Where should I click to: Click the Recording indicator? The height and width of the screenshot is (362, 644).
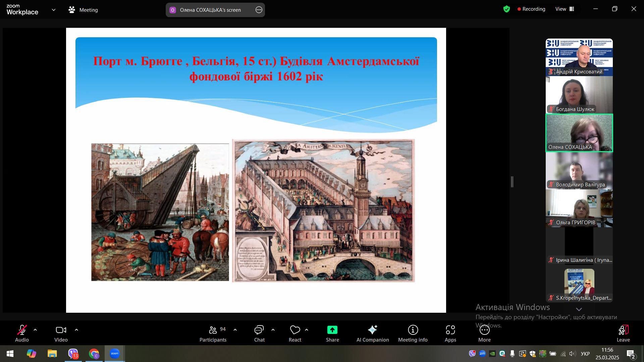(x=531, y=9)
